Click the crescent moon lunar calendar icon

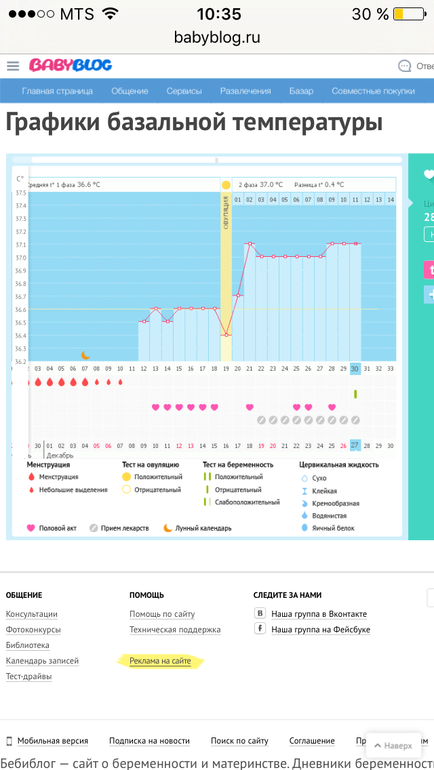(x=85, y=355)
